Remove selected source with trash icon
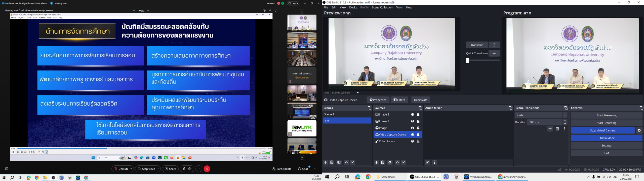This screenshot has height=181, width=644. pyautogui.click(x=383, y=162)
